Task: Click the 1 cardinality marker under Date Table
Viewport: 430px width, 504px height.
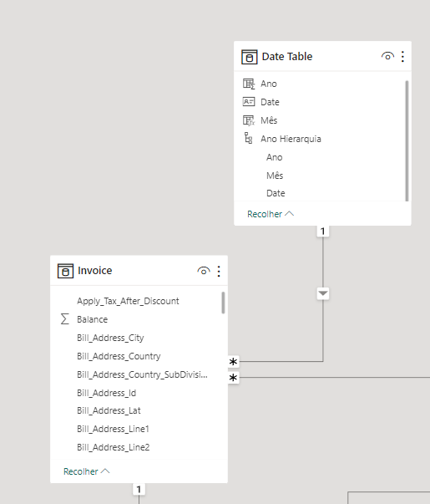Action: (323, 232)
